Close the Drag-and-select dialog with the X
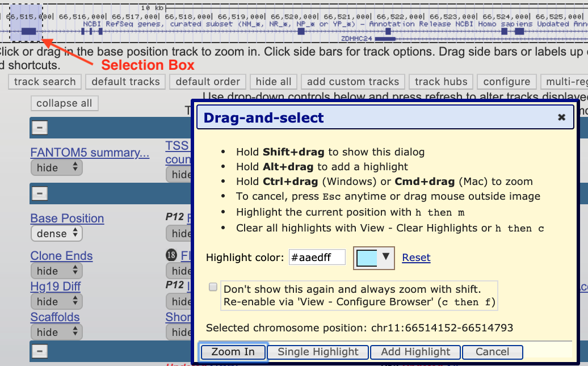The width and height of the screenshot is (588, 366). pos(561,117)
